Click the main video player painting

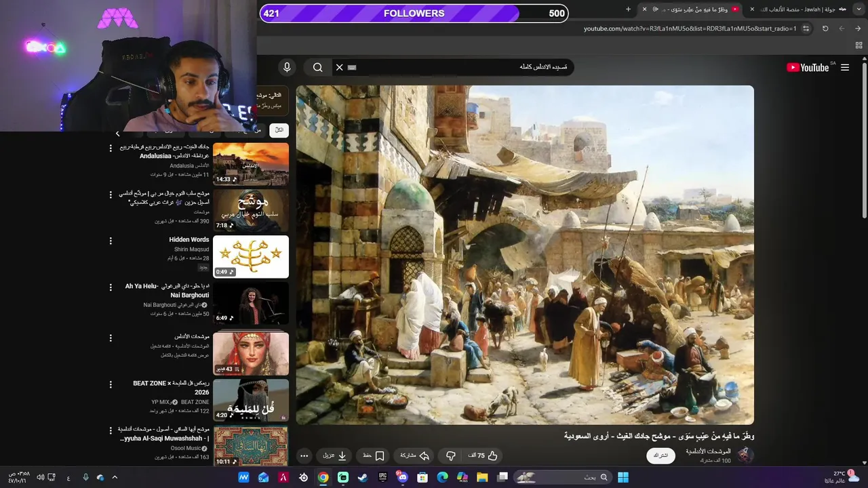pos(525,255)
